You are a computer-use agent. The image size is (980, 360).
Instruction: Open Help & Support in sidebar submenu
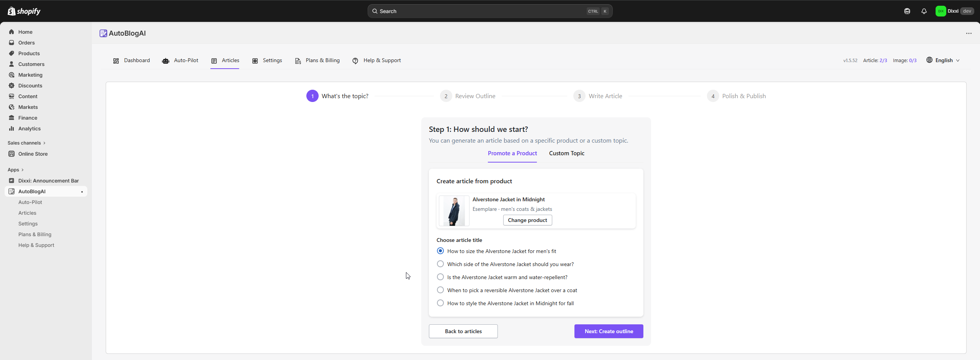tap(36, 245)
